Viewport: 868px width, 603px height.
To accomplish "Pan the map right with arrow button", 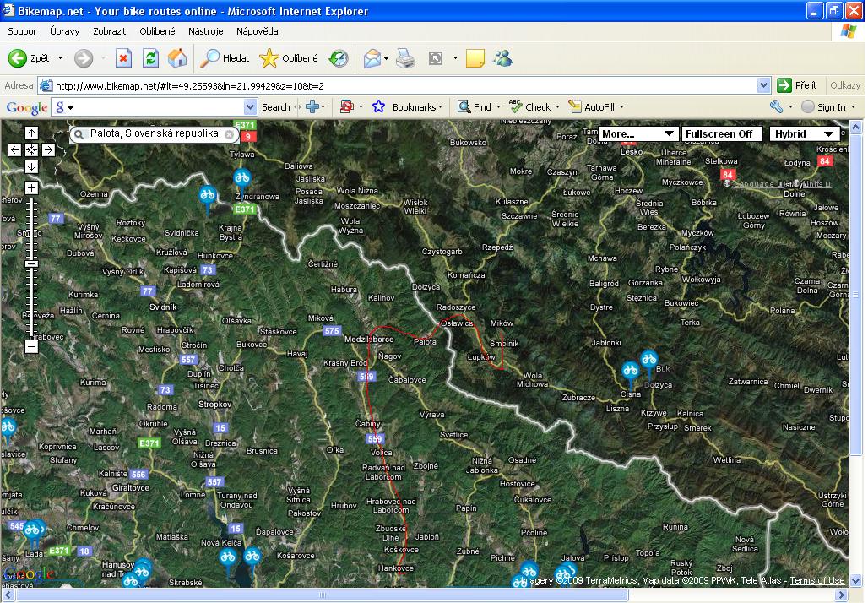I will pyautogui.click(x=48, y=149).
